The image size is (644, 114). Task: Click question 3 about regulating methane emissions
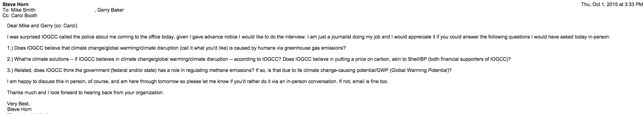pyautogui.click(x=229, y=70)
